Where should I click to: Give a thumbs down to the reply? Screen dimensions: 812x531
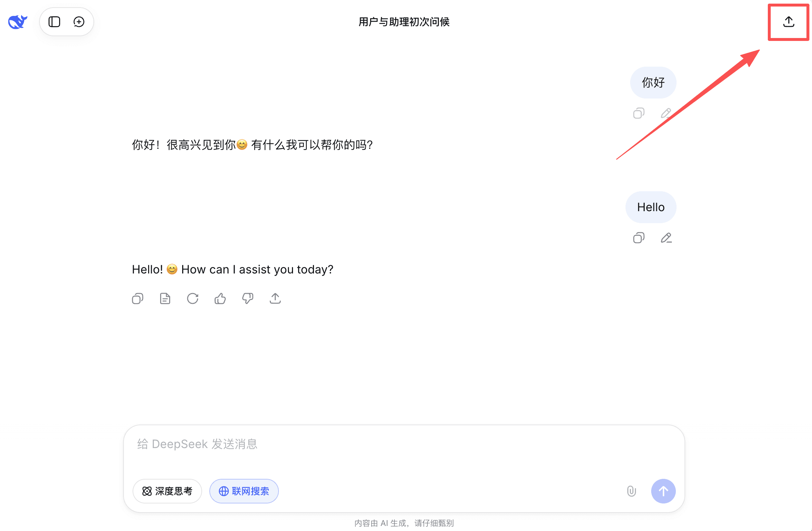click(x=247, y=298)
